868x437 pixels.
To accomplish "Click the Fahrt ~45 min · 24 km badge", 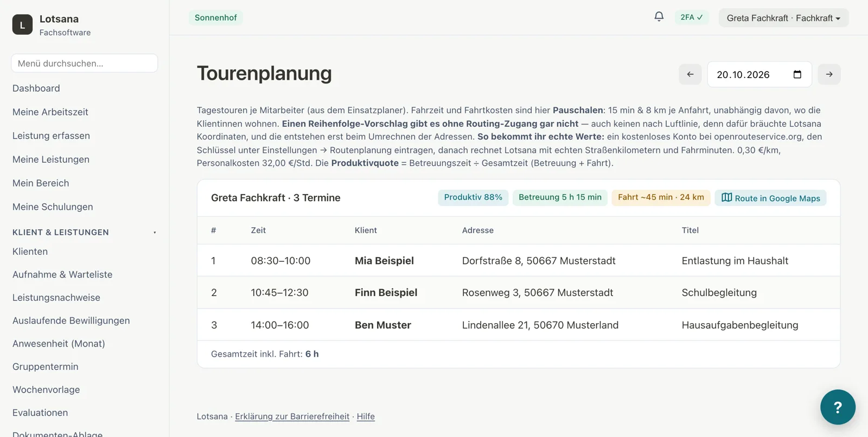I will [661, 197].
